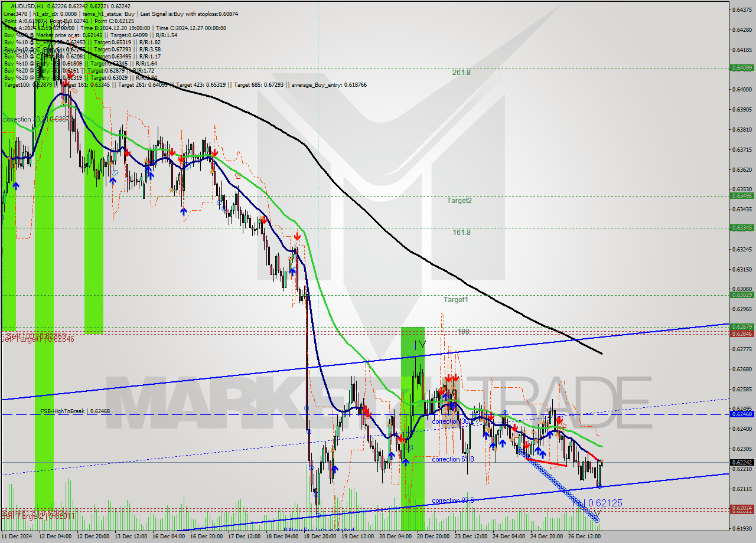This screenshot has height=543, width=756.
Task: Click the 0.63810 price axis value
Action: (x=741, y=129)
